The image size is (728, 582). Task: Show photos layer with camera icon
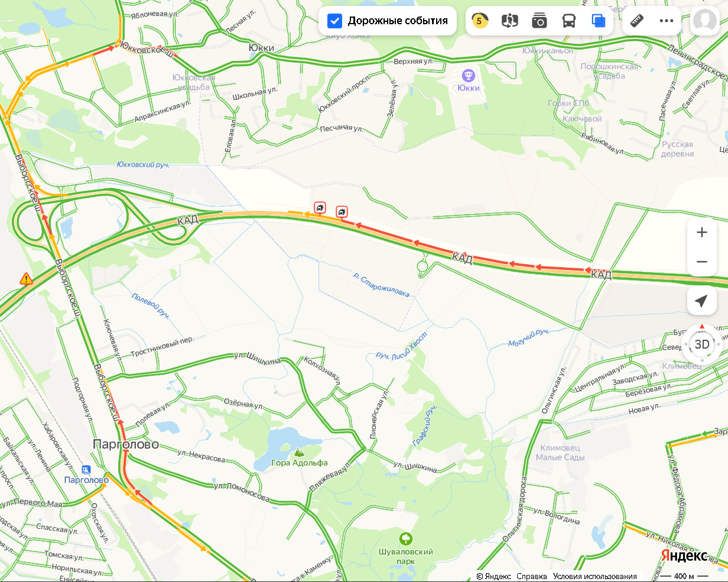[539, 21]
